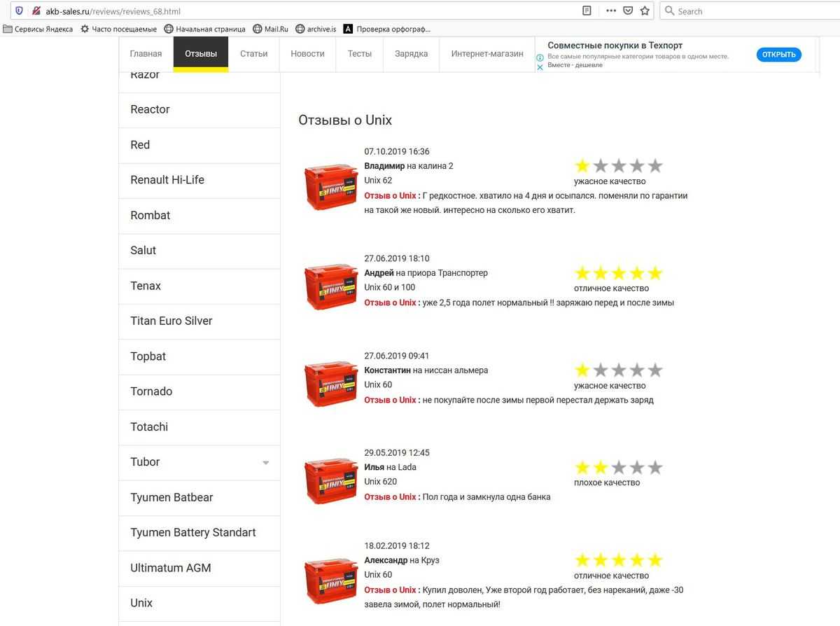This screenshot has width=840, height=626.
Task: Close the ad with X icon
Action: pyautogui.click(x=540, y=67)
